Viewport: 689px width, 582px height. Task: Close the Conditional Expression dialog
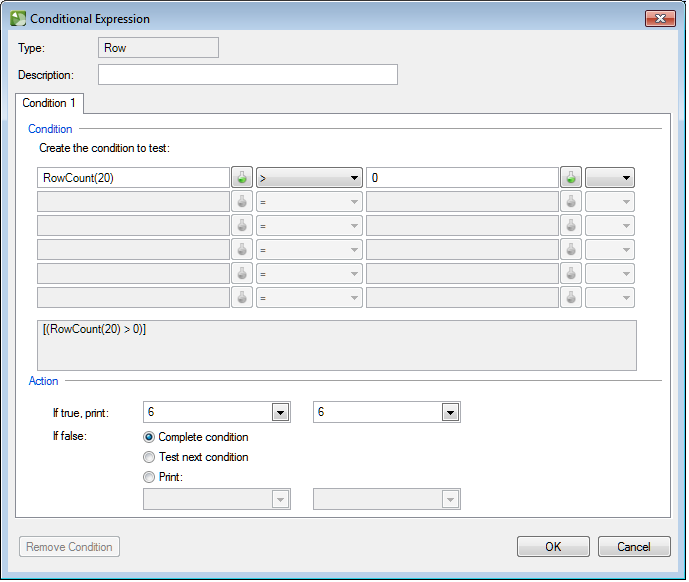click(x=659, y=18)
